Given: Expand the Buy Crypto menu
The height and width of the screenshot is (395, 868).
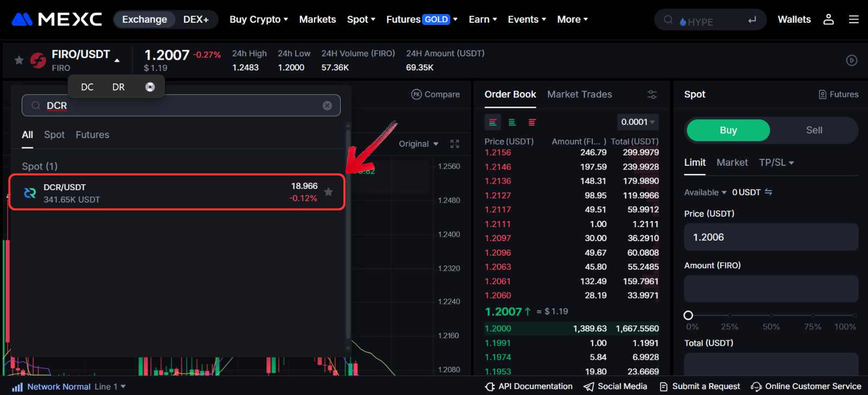Looking at the screenshot, I should 259,20.
